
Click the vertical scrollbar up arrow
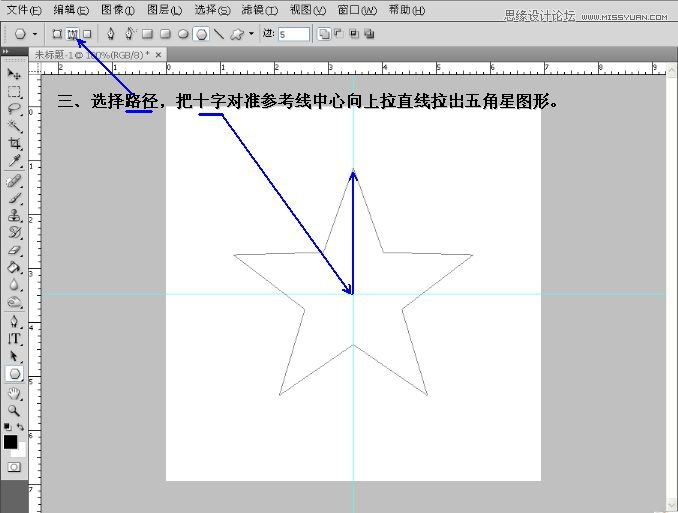click(672, 69)
